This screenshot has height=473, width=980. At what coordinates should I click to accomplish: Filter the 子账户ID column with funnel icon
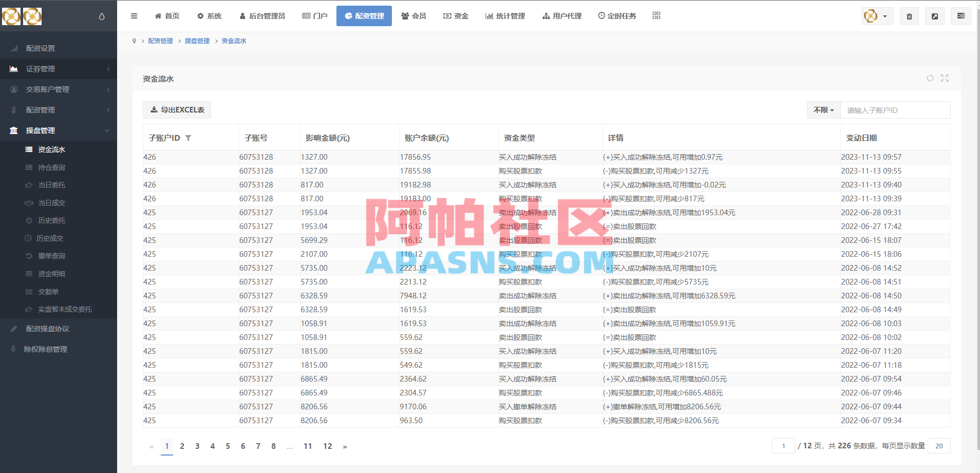(x=188, y=138)
